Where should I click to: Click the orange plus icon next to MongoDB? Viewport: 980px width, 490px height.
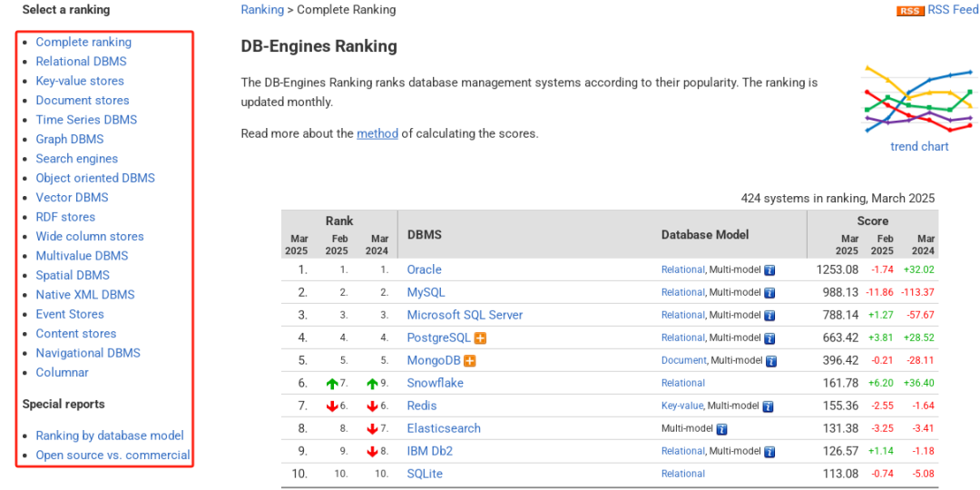click(x=470, y=361)
